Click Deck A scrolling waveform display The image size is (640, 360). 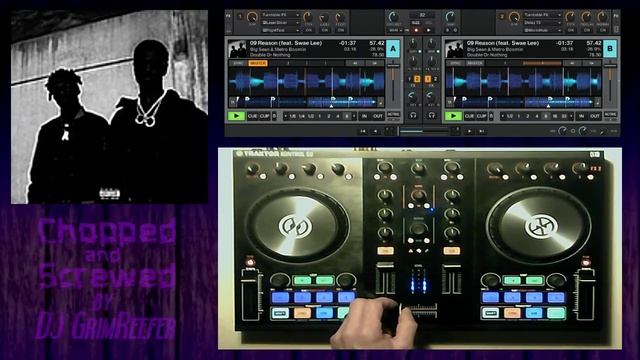[x=306, y=81]
